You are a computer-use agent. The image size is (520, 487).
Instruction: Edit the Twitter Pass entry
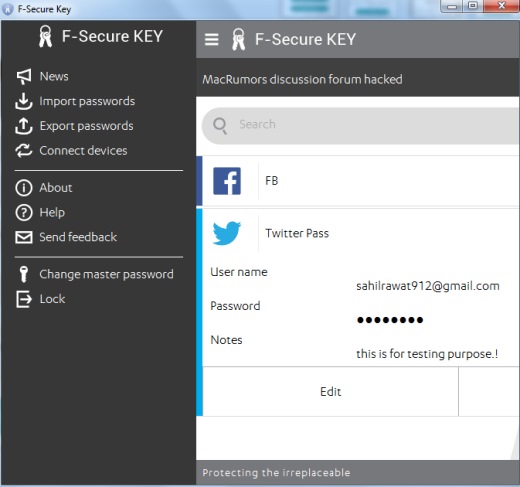click(x=330, y=392)
